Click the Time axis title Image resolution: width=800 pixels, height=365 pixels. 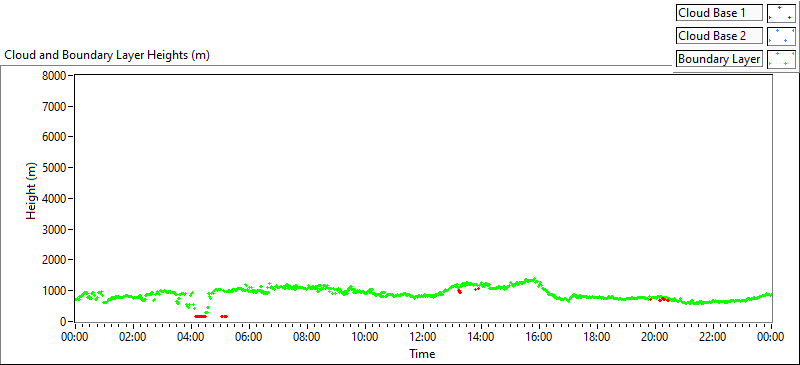(x=422, y=353)
